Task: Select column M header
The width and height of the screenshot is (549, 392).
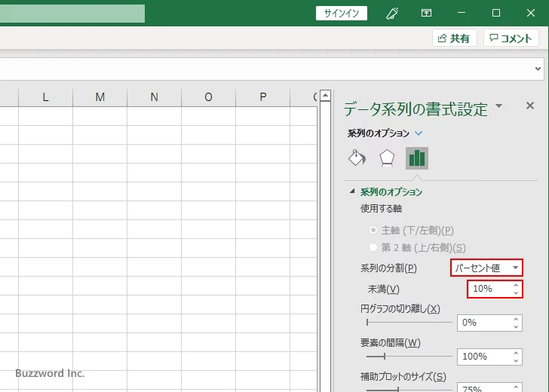Action: [100, 96]
